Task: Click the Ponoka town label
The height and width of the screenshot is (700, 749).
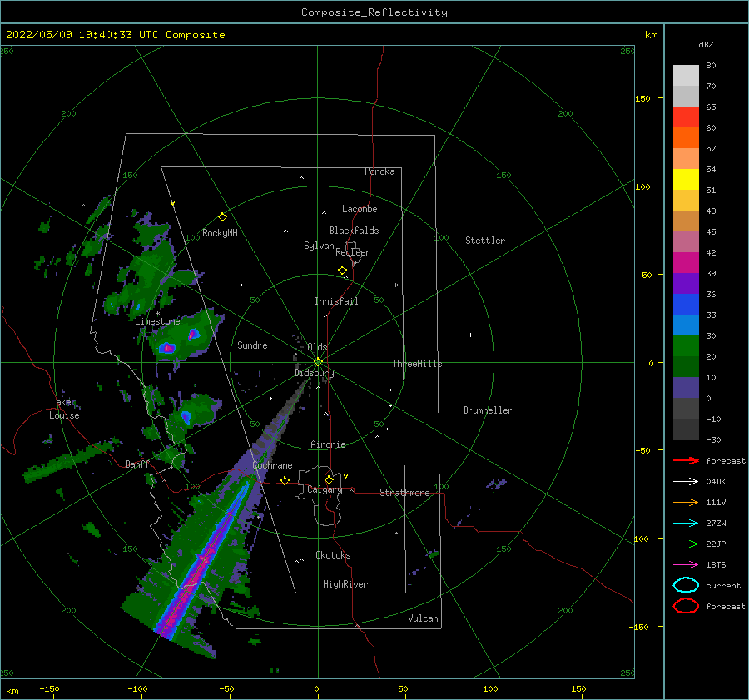Action: [x=379, y=171]
